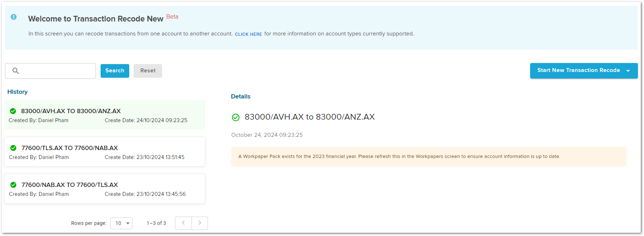The height and width of the screenshot is (236, 644).
Task: Click green check icon of 77600/TLS.AX TO 77600/NAB.AX
Action: point(13,148)
